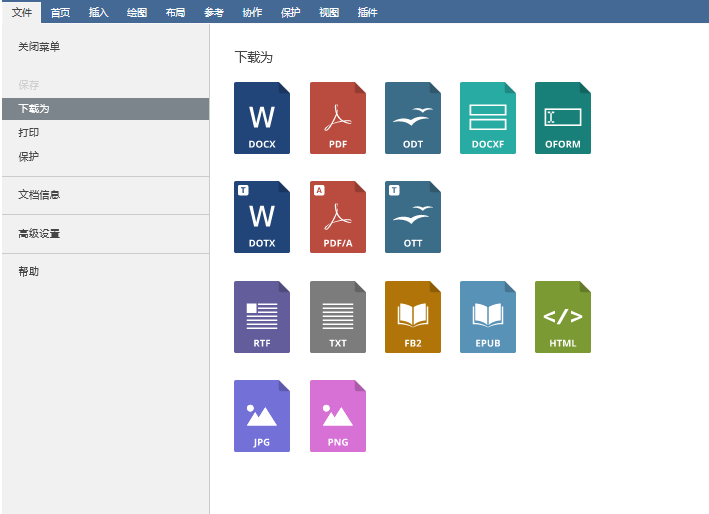Download the document as DOCX
Image resolution: width=709 pixels, height=514 pixels.
[262, 118]
